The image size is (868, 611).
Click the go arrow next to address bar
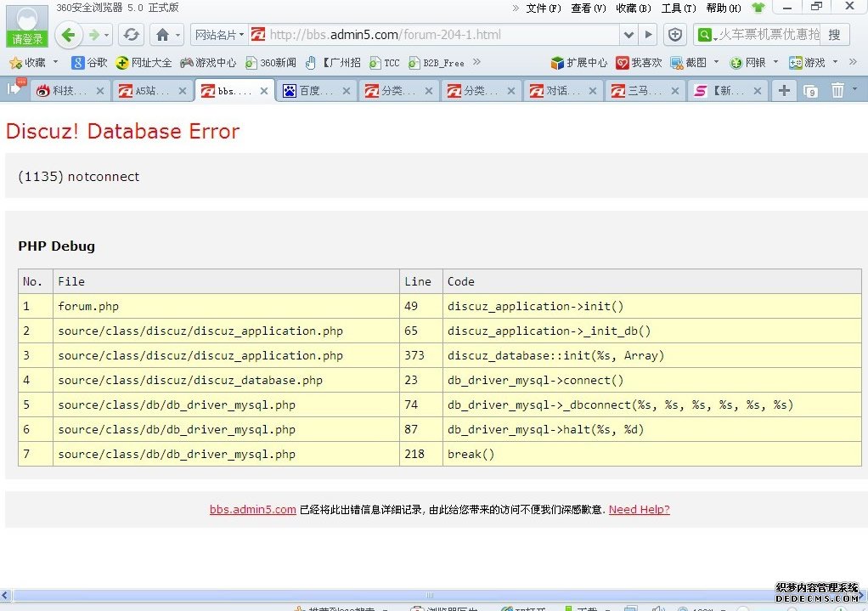pyautogui.click(x=648, y=35)
